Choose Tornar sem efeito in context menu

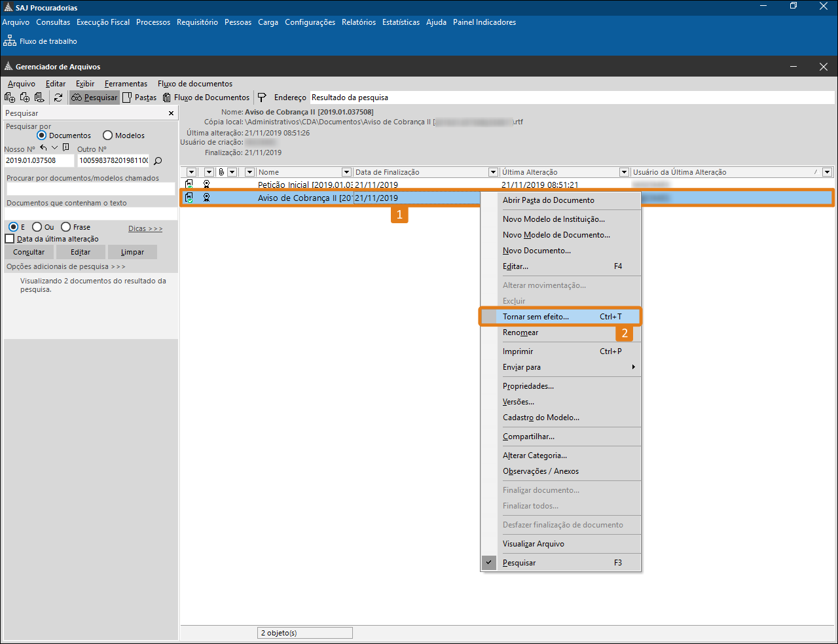click(536, 317)
